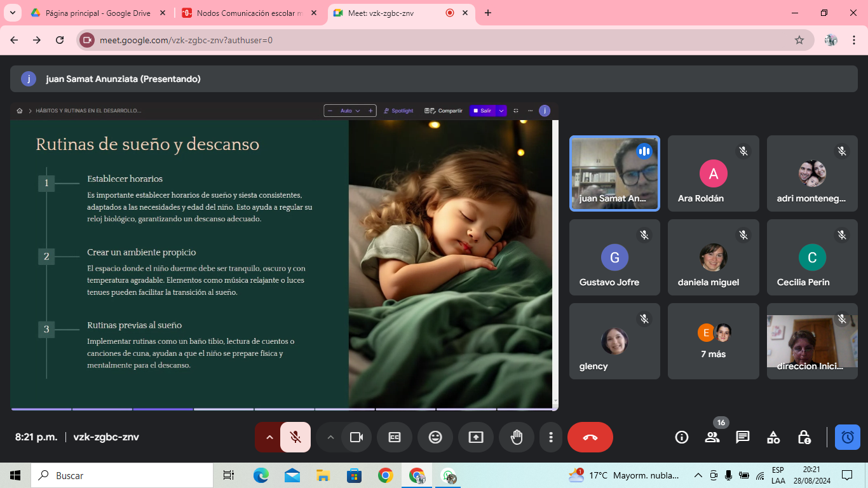Open meeting details info icon
Viewport: 868px width, 488px height.
tap(682, 437)
